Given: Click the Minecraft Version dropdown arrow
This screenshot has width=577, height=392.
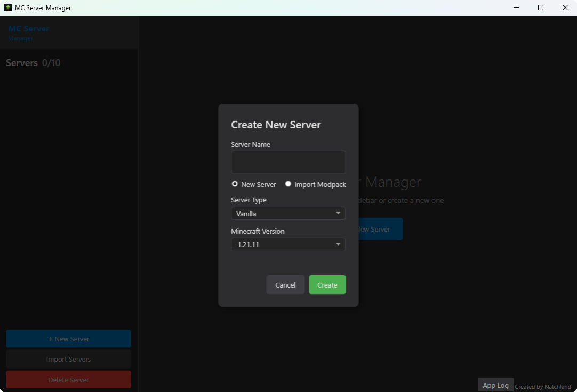Looking at the screenshot, I should pos(338,244).
